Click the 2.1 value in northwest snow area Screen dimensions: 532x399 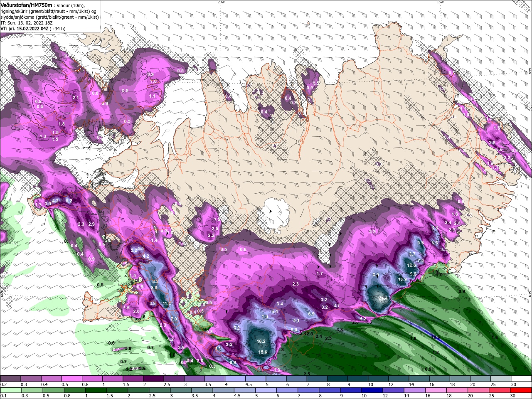76,98
